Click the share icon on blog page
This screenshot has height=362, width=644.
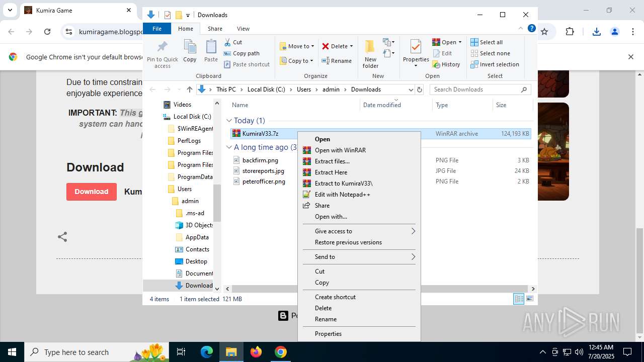[62, 237]
